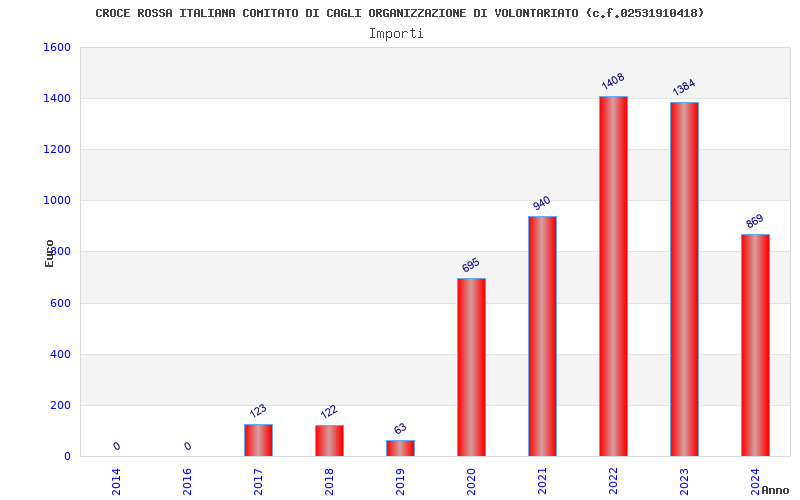Image resolution: width=800 pixels, height=500 pixels.
Task: Click the value label 869
Action: pyautogui.click(x=754, y=221)
